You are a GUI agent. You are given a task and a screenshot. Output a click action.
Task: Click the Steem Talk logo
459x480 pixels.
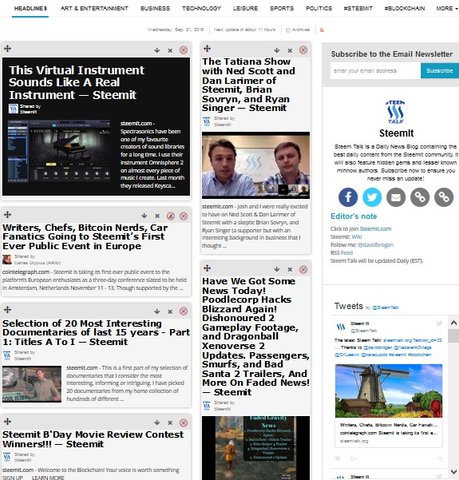click(396, 112)
